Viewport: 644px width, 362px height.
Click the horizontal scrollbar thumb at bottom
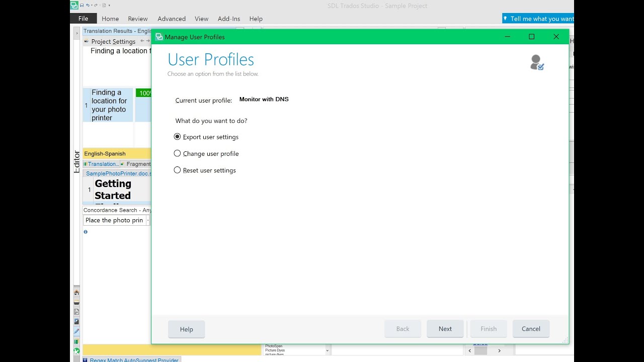pyautogui.click(x=480, y=350)
